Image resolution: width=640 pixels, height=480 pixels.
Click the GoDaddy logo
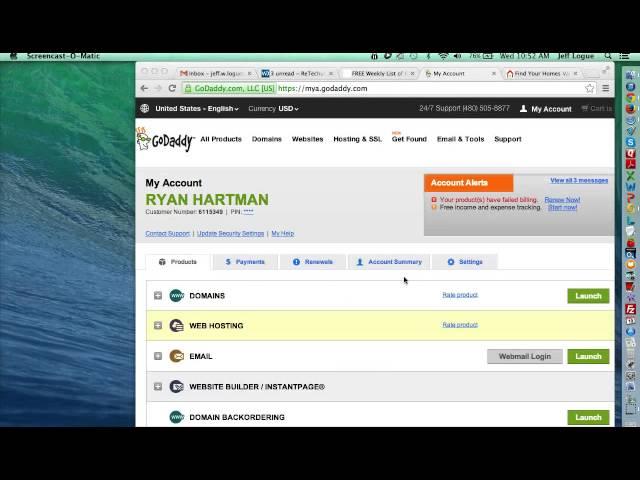coord(165,140)
